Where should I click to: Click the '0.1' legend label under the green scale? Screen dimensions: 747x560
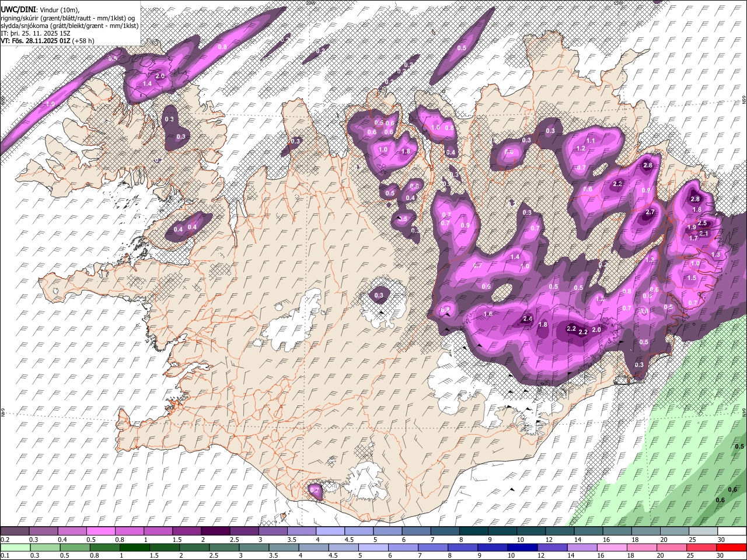(5, 556)
